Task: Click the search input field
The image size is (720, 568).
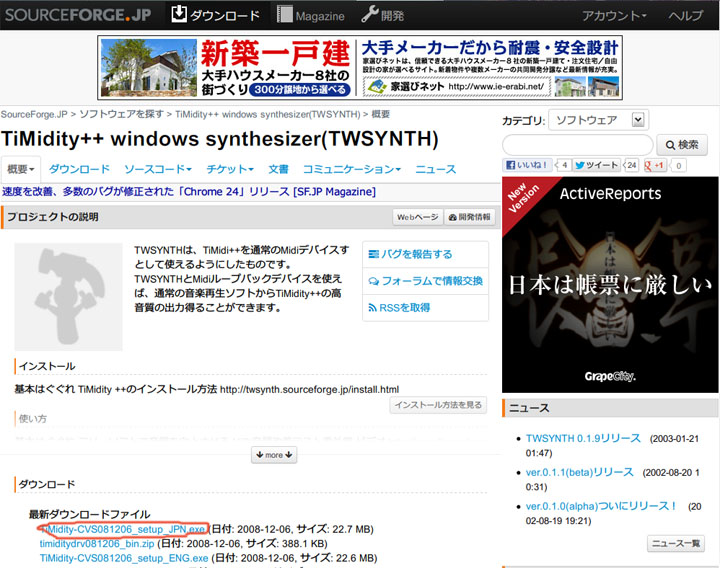Action: click(x=578, y=145)
